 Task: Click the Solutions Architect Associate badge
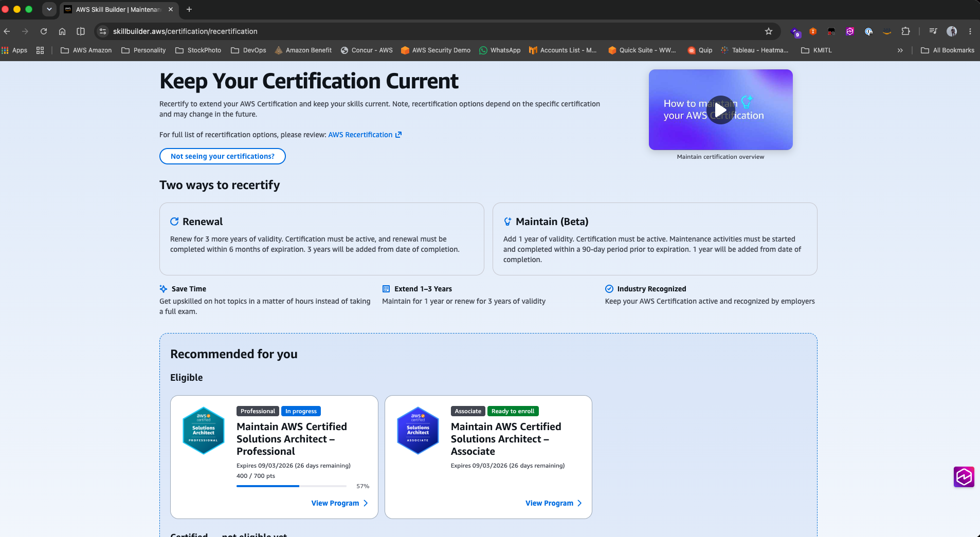click(418, 431)
